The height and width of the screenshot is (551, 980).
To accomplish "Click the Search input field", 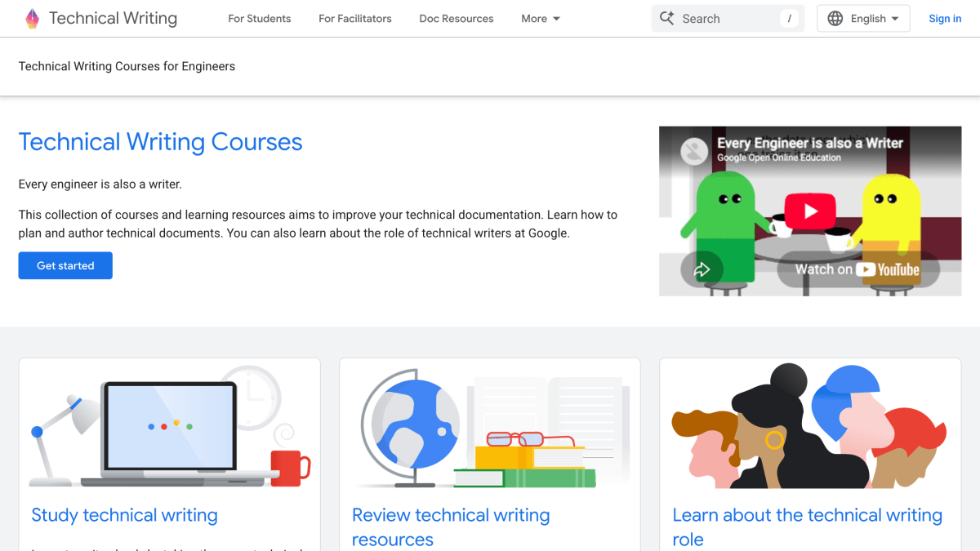I will point(728,18).
